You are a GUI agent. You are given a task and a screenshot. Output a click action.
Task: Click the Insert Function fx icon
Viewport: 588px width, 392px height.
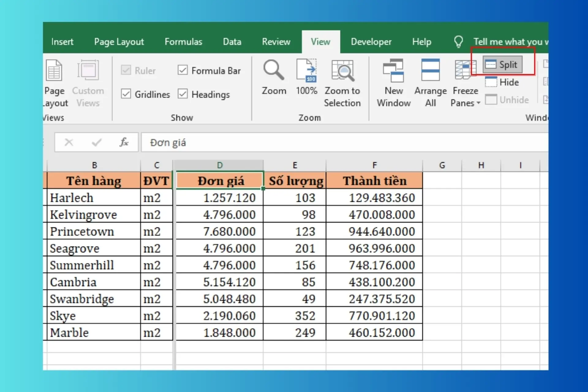pos(124,142)
